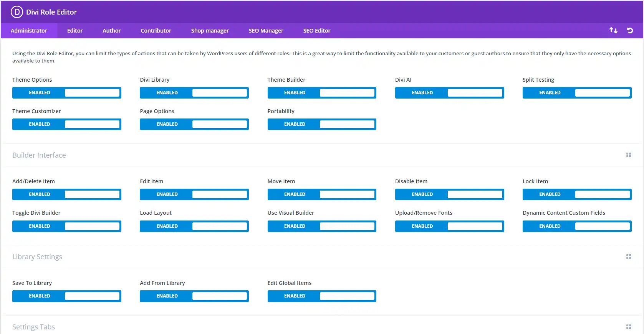Open the Contributor role tab
The height and width of the screenshot is (334, 644).
(x=156, y=31)
